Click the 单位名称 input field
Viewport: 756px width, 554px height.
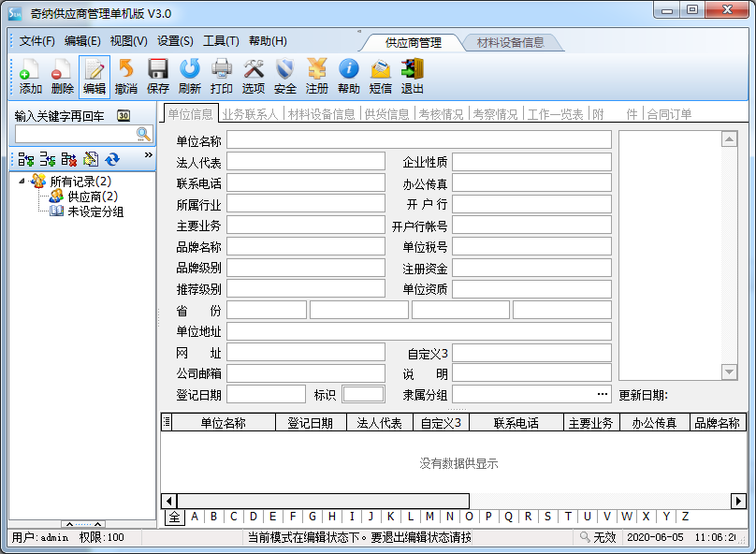[419, 139]
